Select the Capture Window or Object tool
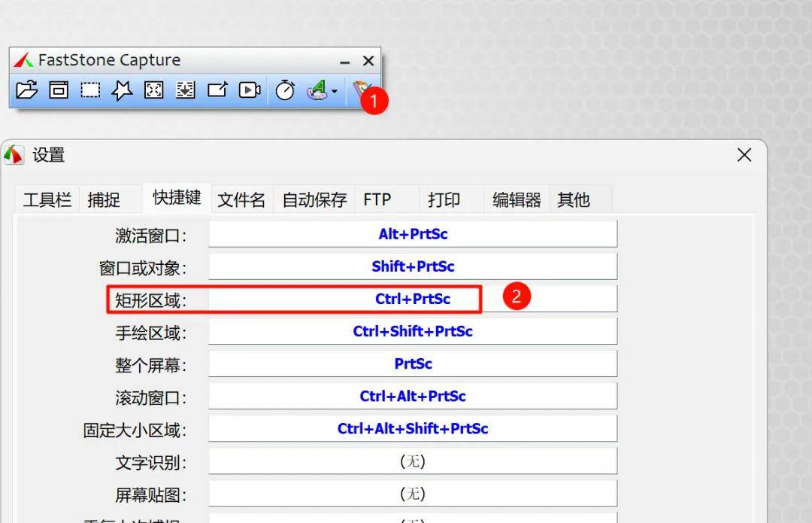 (x=59, y=90)
